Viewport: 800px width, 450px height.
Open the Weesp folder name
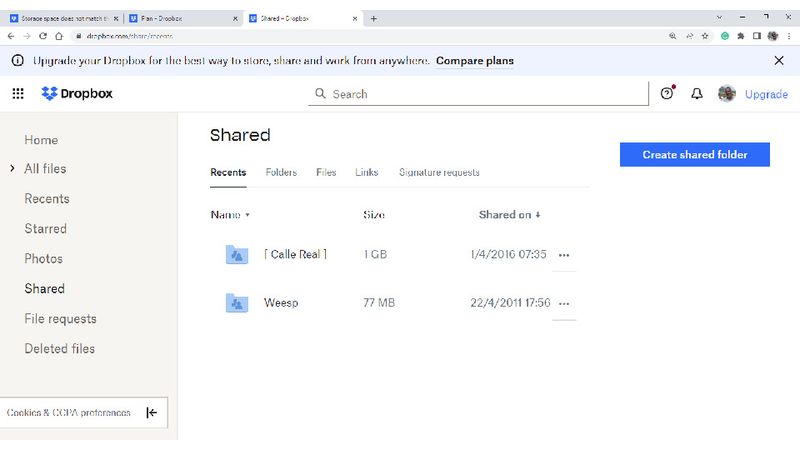(281, 303)
